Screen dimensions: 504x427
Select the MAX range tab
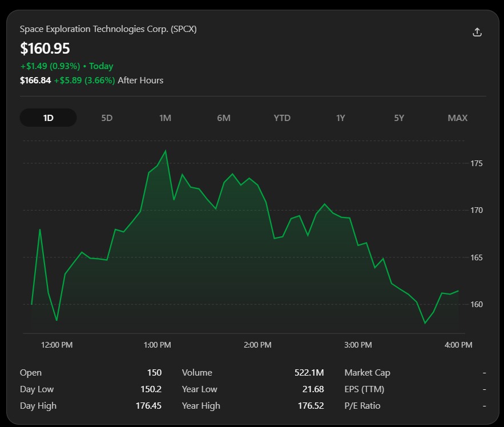pyautogui.click(x=457, y=118)
